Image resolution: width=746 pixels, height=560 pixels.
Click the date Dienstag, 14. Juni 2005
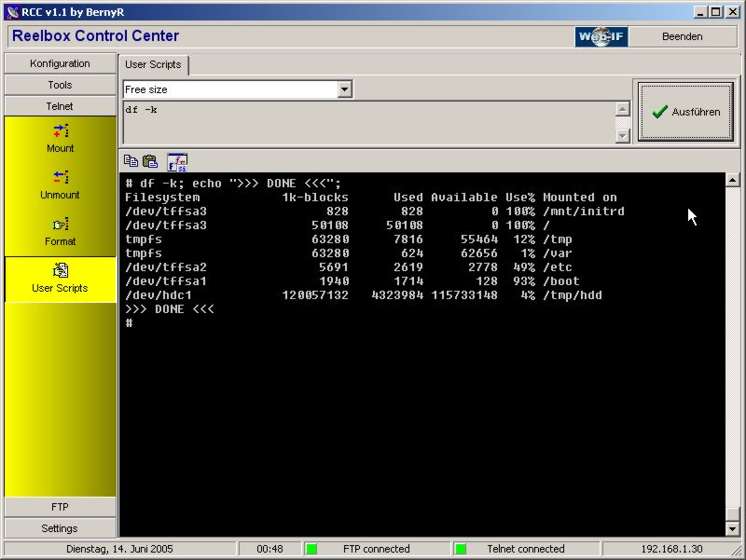coord(119,549)
